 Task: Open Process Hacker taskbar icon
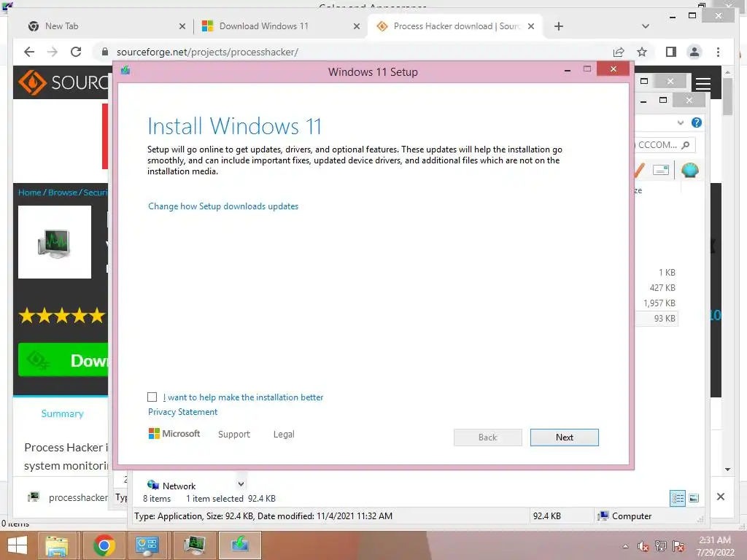(194, 545)
